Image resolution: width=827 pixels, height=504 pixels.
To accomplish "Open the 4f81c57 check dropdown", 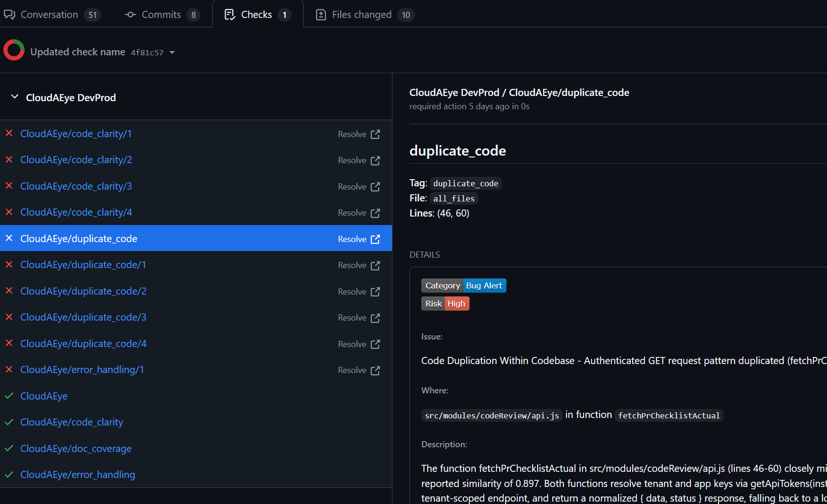I will coord(172,52).
